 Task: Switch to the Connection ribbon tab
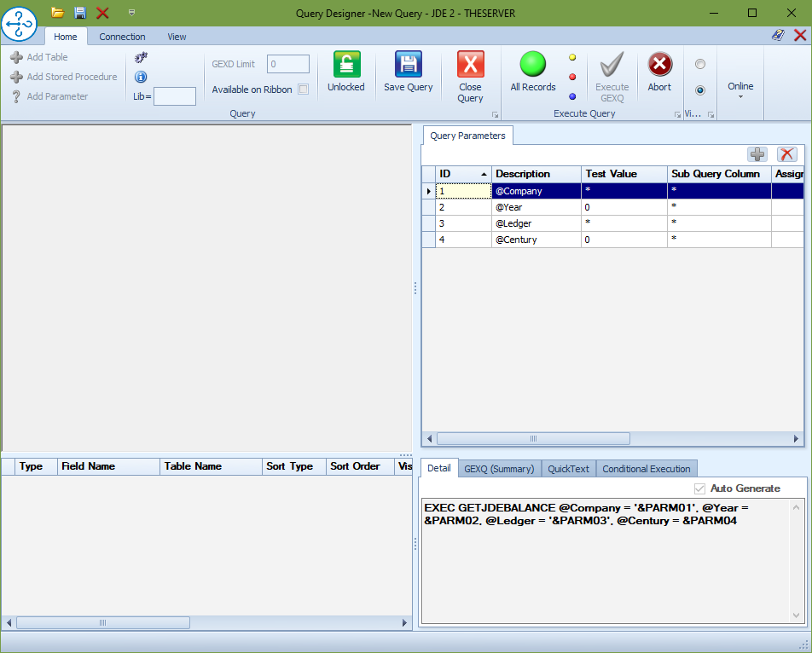122,37
